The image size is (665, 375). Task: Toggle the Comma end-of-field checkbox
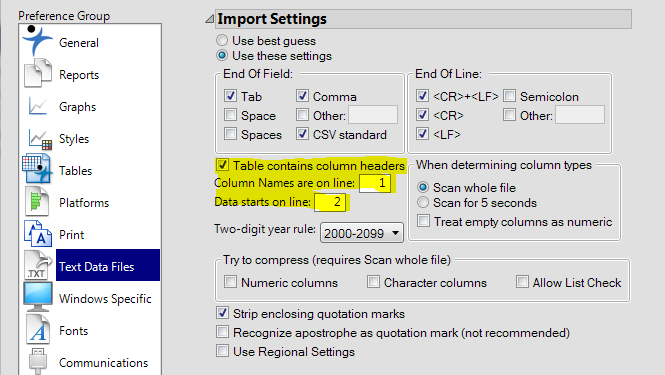point(302,95)
